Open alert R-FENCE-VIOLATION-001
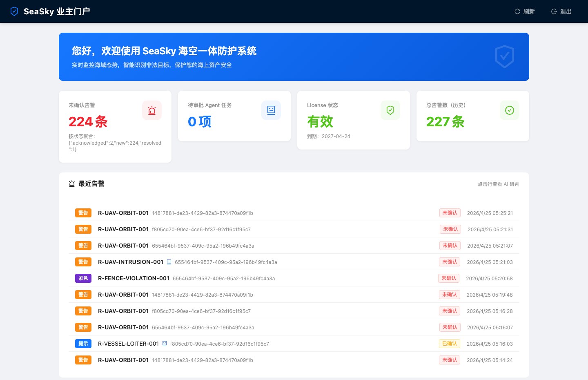This screenshot has width=588, height=380. [x=294, y=278]
